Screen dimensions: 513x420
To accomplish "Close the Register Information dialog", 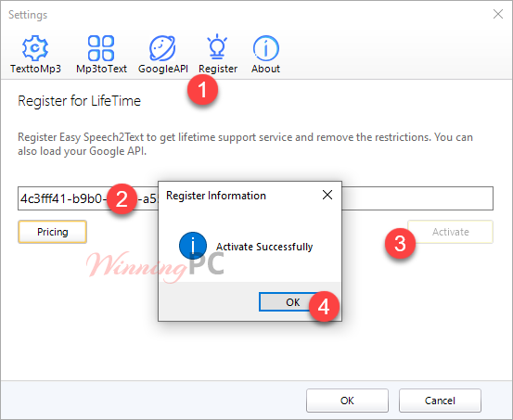I will click(327, 195).
